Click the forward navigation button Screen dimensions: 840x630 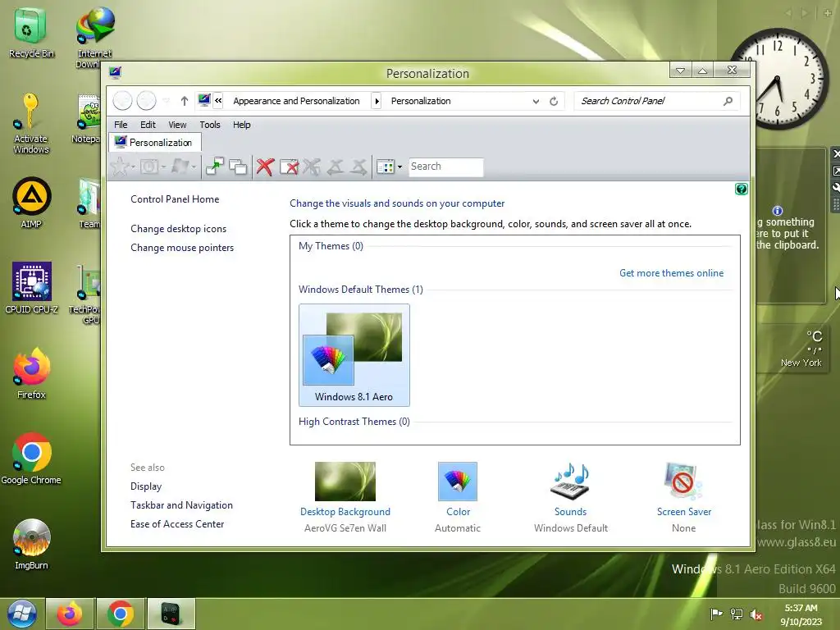(146, 100)
